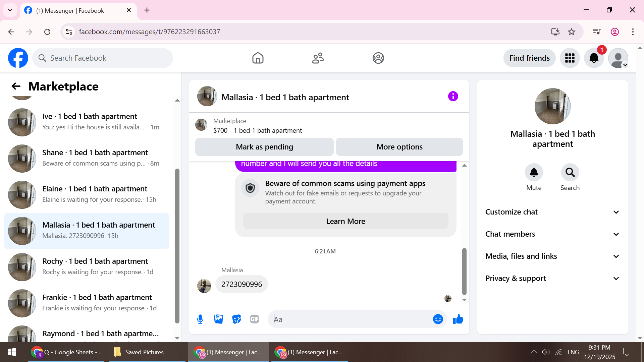
Task: Open the sticker picker icon
Action: (236, 319)
